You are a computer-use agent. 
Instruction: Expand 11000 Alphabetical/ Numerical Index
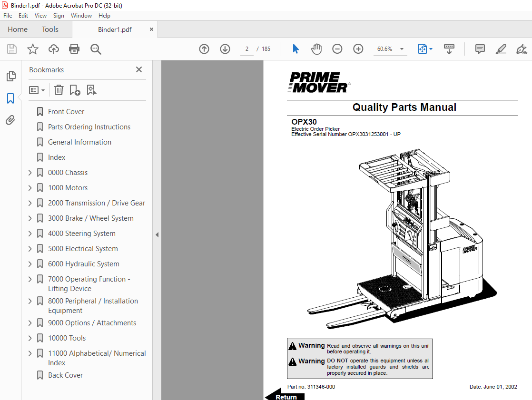30,353
